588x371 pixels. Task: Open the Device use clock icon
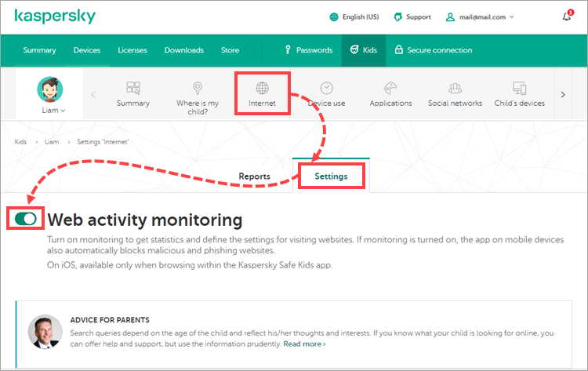tap(326, 89)
